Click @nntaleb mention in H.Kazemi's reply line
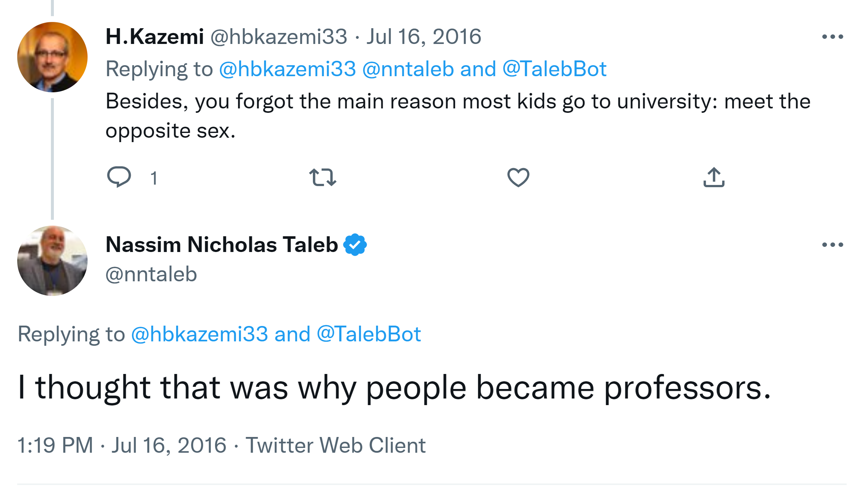Viewport: 865px width, 504px height. click(x=408, y=69)
